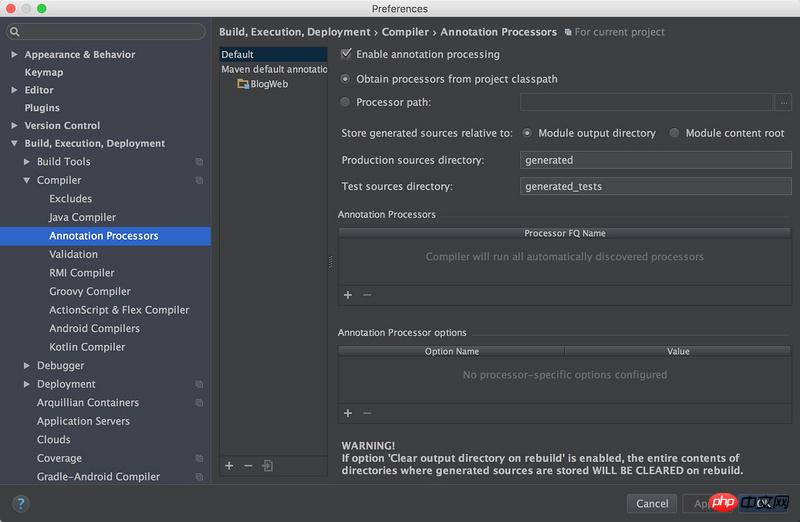Expand Appearance & Behavior section

coord(14,54)
